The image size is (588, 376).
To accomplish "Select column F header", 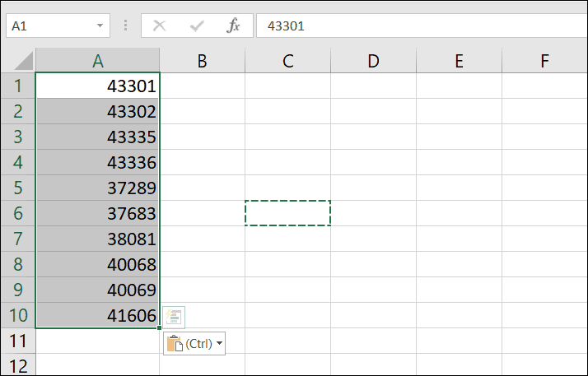I will (544, 60).
